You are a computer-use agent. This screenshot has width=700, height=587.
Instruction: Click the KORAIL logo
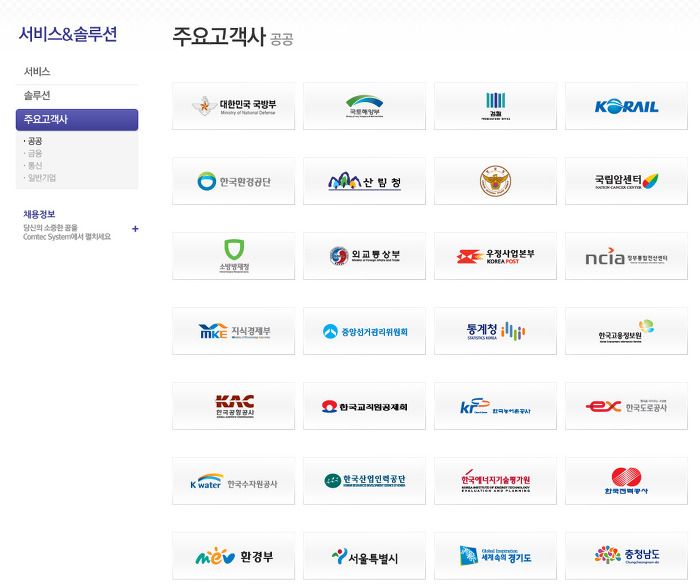626,106
